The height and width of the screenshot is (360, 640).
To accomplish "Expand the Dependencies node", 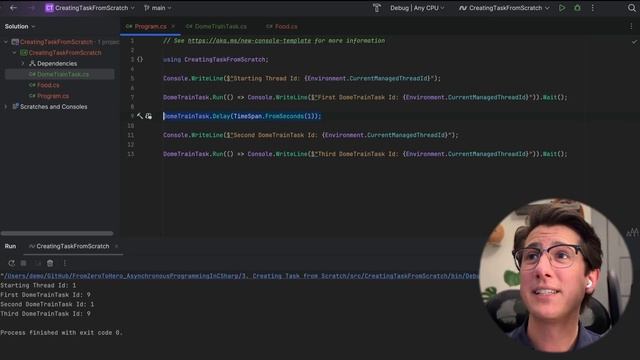I will [23, 64].
